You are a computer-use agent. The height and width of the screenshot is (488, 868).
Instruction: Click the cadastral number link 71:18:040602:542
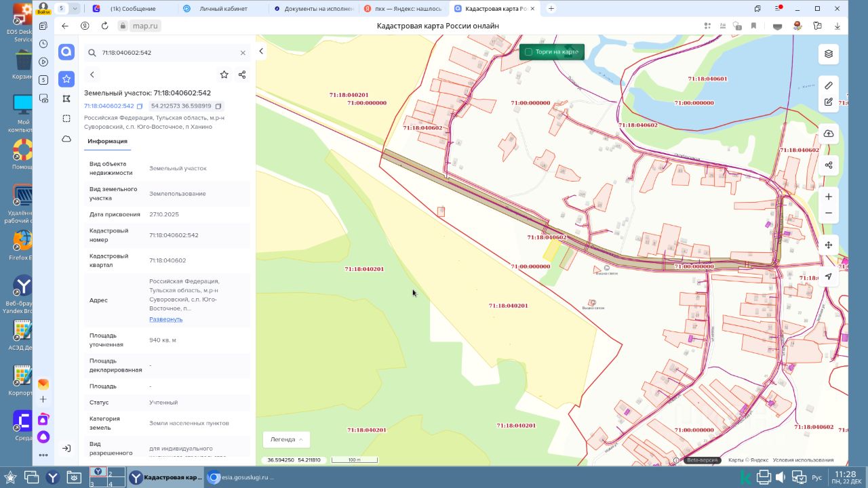(x=108, y=106)
